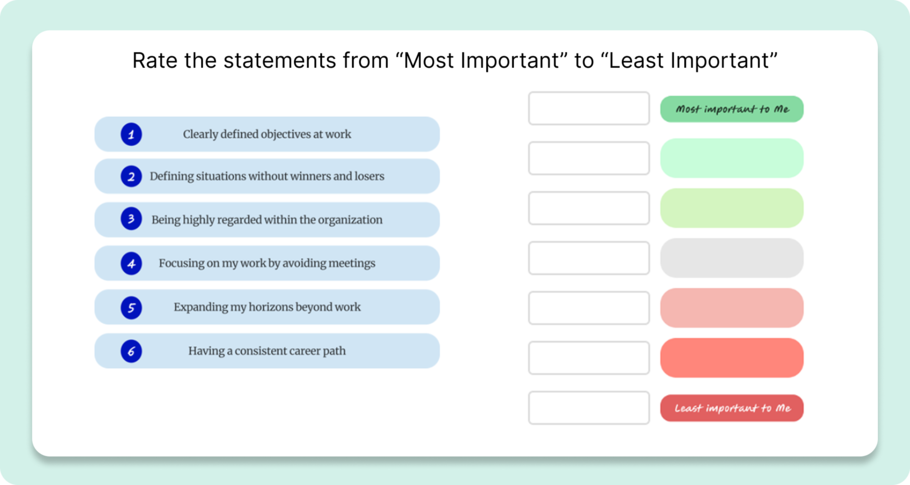Click the light pink rating swatch
Image resolution: width=910 pixels, height=485 pixels.
[x=731, y=308]
